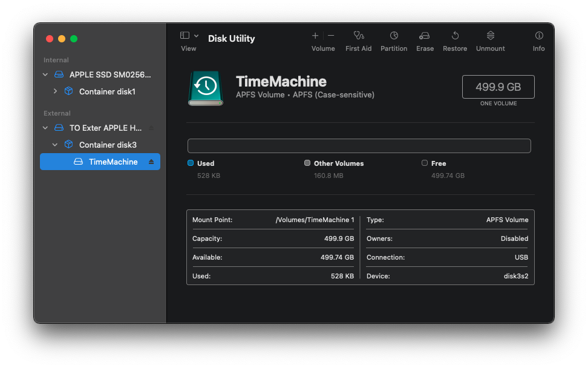Click the Owners value Disabled
588x368 pixels.
click(x=514, y=238)
